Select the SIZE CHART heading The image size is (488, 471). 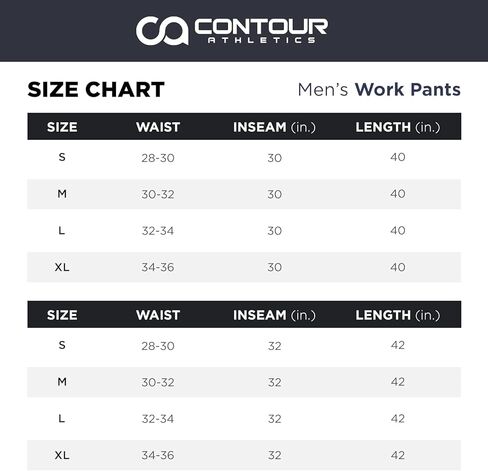[x=96, y=90]
